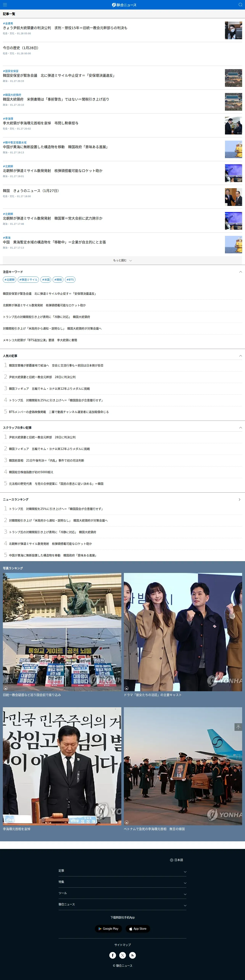The image size is (245, 980).
Task: Open the X (Twitter) footer icon
Action: pyautogui.click(x=123, y=955)
